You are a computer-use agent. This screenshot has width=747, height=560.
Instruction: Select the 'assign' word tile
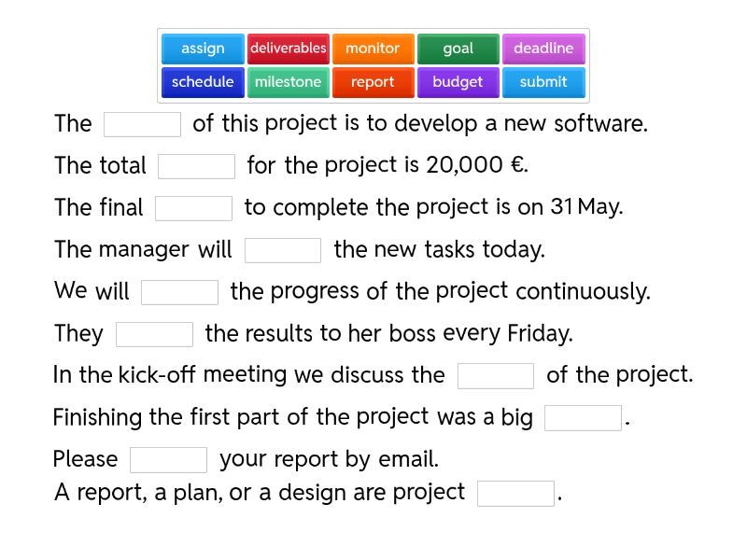[x=203, y=49]
